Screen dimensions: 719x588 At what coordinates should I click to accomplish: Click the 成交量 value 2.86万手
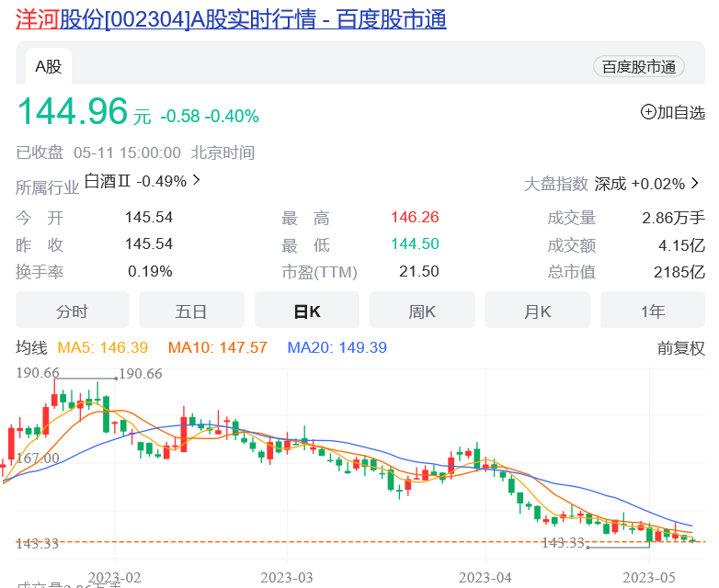click(x=673, y=218)
